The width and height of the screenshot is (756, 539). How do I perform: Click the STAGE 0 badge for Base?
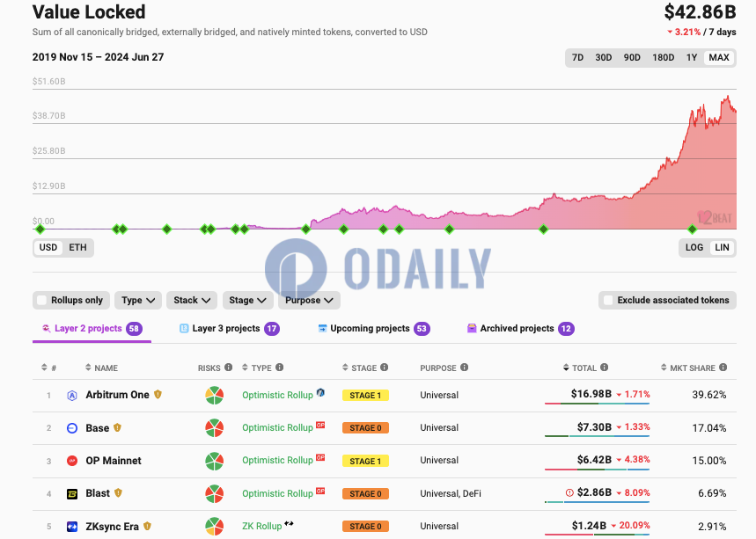coord(365,428)
